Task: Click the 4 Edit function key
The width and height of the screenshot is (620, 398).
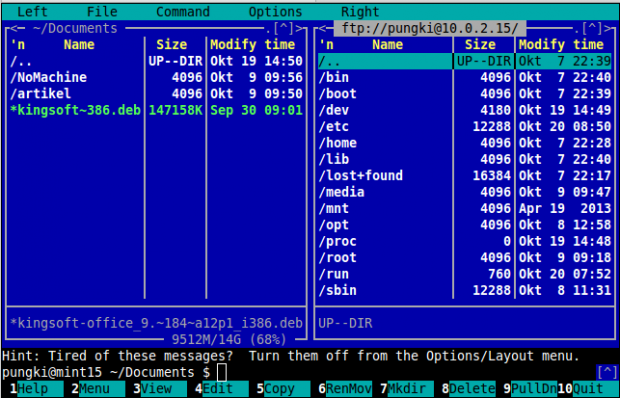Action: (221, 389)
